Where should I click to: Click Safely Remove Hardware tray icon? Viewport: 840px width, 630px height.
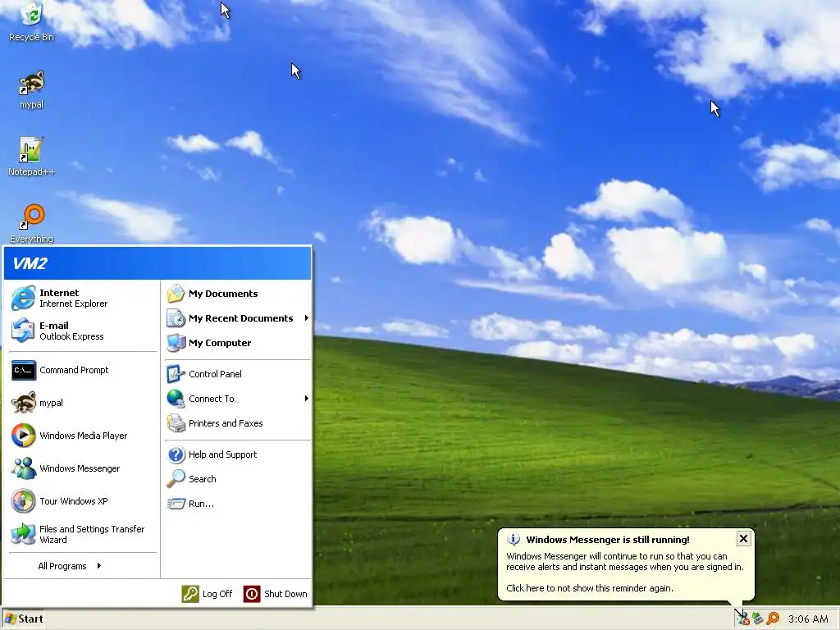tap(757, 619)
